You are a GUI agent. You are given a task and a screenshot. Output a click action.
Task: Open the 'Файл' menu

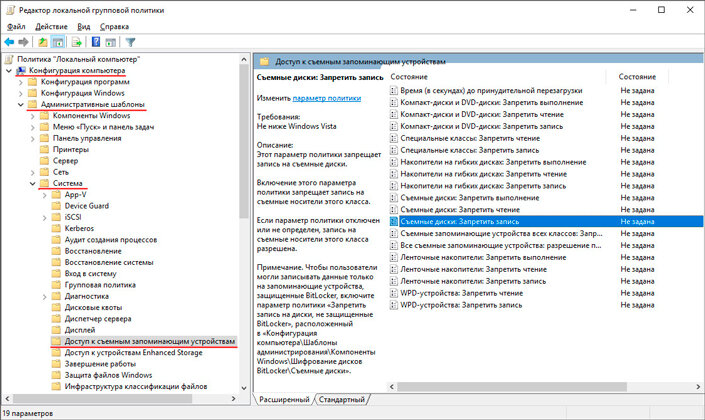tap(16, 27)
